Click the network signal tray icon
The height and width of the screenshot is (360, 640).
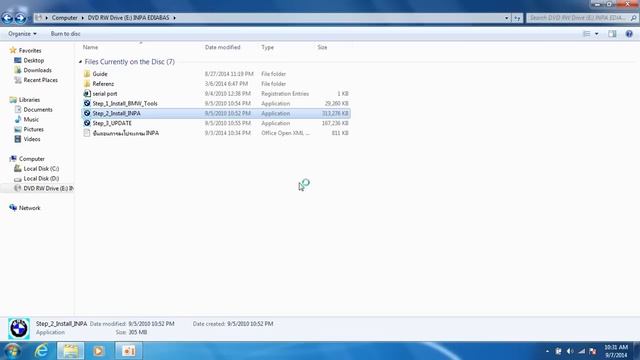click(582, 351)
